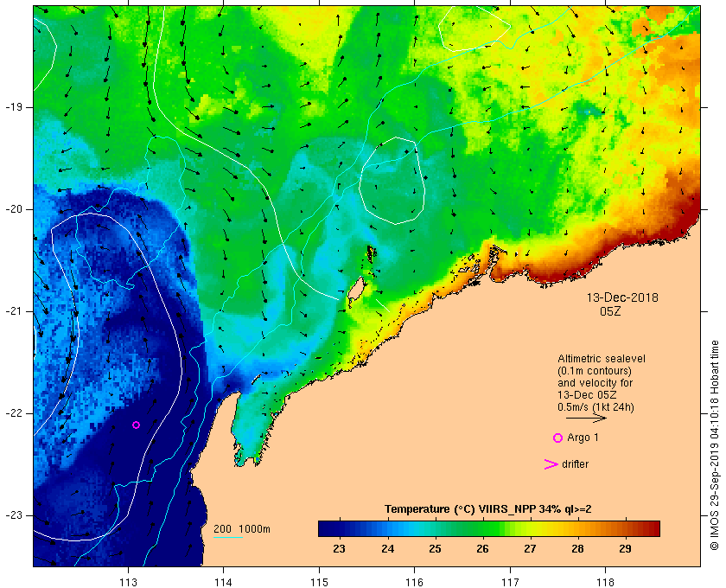Click the 114 longitude axis label

(x=224, y=581)
